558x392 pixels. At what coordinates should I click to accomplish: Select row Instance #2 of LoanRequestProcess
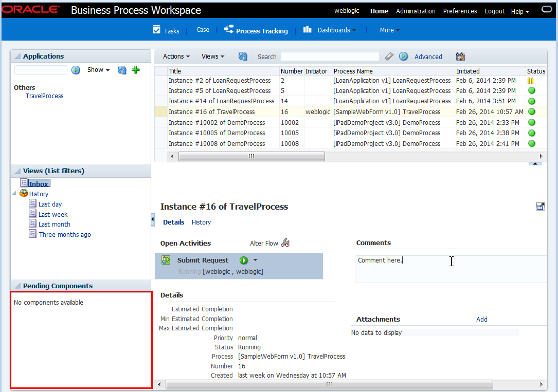pos(350,81)
